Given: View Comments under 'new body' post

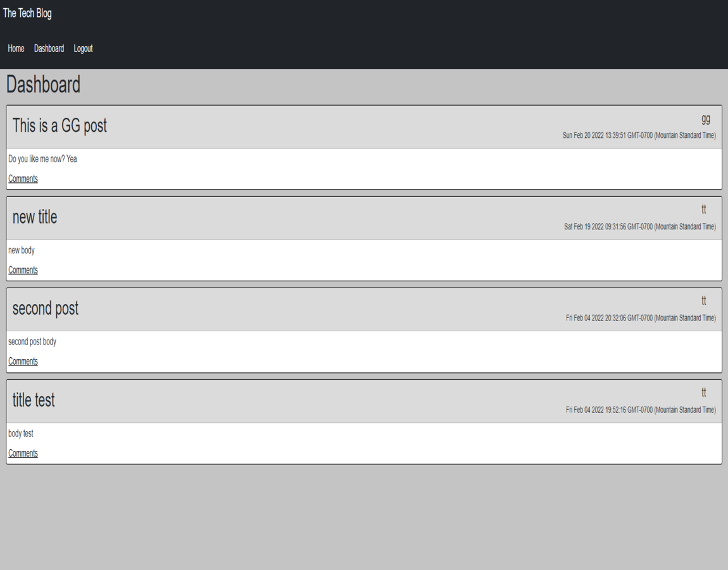Looking at the screenshot, I should (x=23, y=270).
